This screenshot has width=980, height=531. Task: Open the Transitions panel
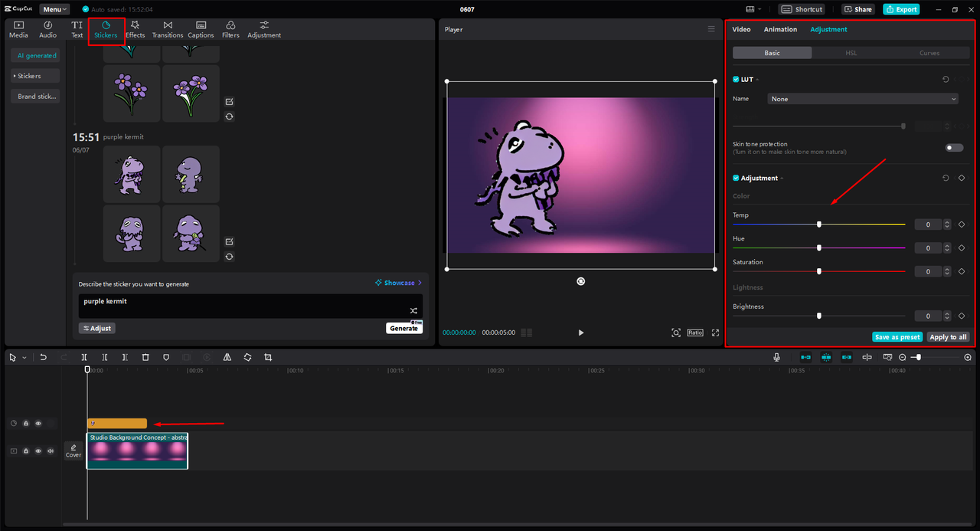pos(168,30)
